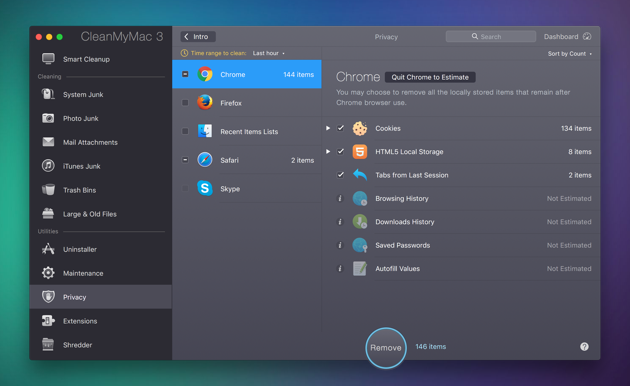Open the Dashboard button
630x386 pixels.
click(567, 37)
